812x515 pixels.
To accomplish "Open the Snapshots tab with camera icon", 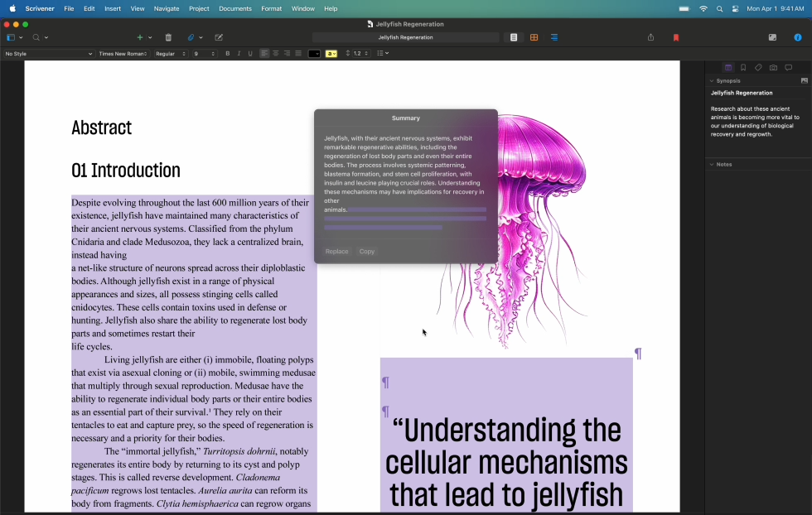I will click(x=773, y=68).
